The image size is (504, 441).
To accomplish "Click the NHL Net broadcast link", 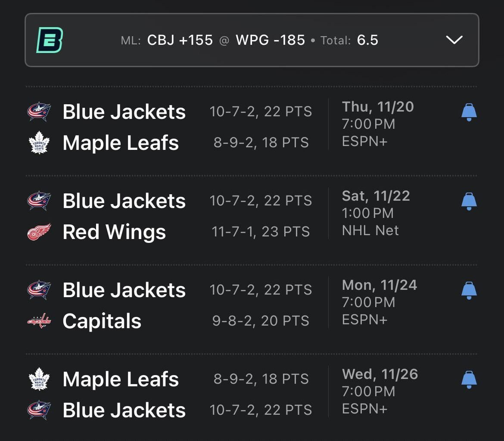I will coord(370,230).
